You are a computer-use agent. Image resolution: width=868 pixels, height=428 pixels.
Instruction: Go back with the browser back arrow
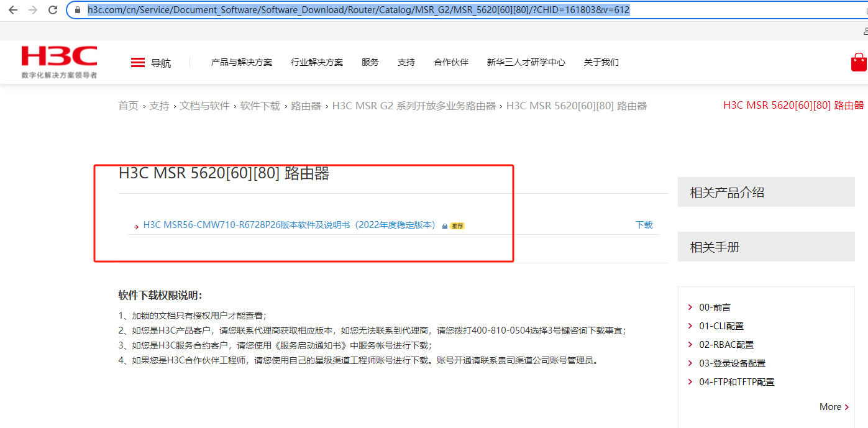coord(12,10)
